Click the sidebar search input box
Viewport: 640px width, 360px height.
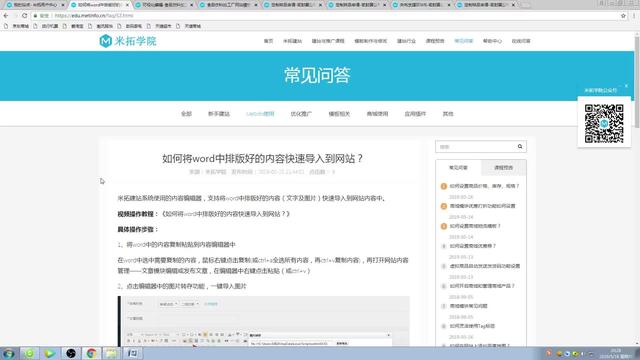point(476,147)
